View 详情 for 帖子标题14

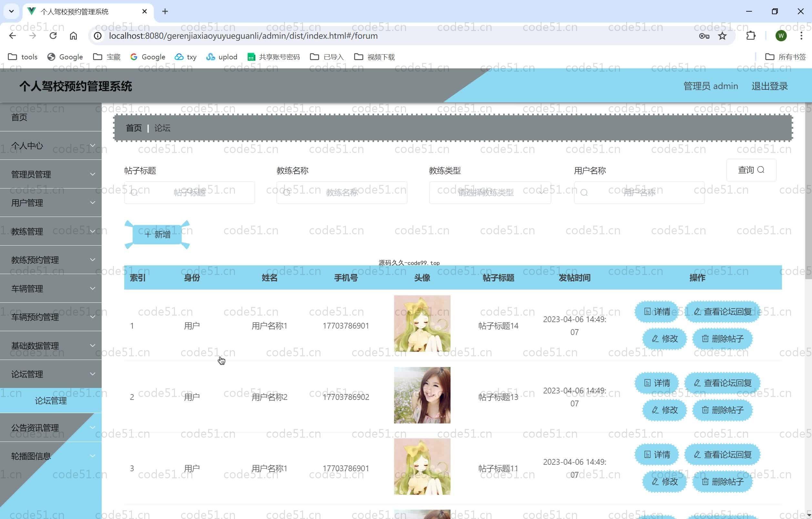[x=656, y=311]
